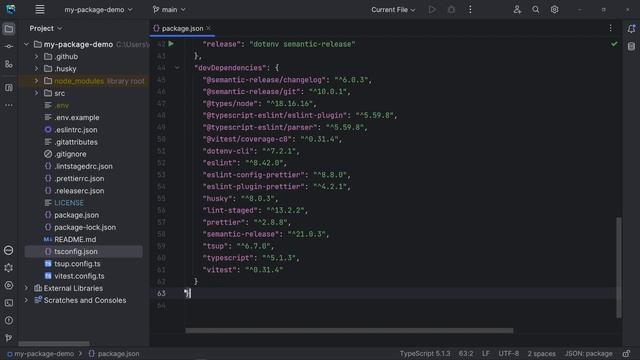Viewport: 640px width, 360px height.
Task: Click the WebStorm application logo
Action: tap(11, 9)
